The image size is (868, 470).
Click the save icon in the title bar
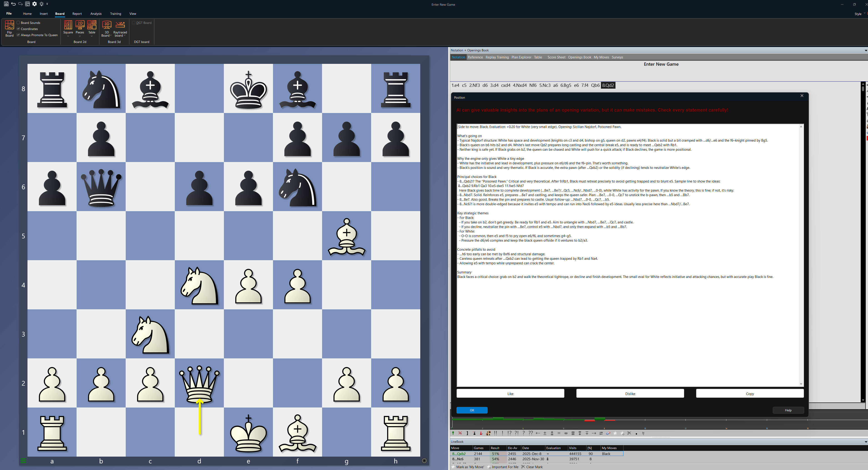6,4
